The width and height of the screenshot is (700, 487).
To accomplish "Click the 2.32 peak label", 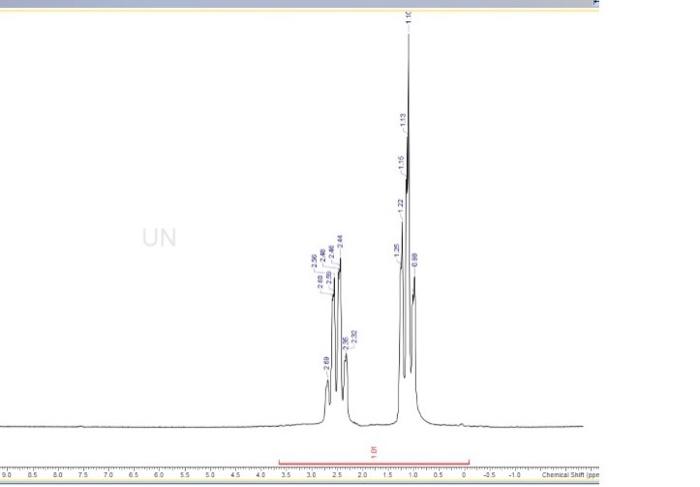I will 354,337.
